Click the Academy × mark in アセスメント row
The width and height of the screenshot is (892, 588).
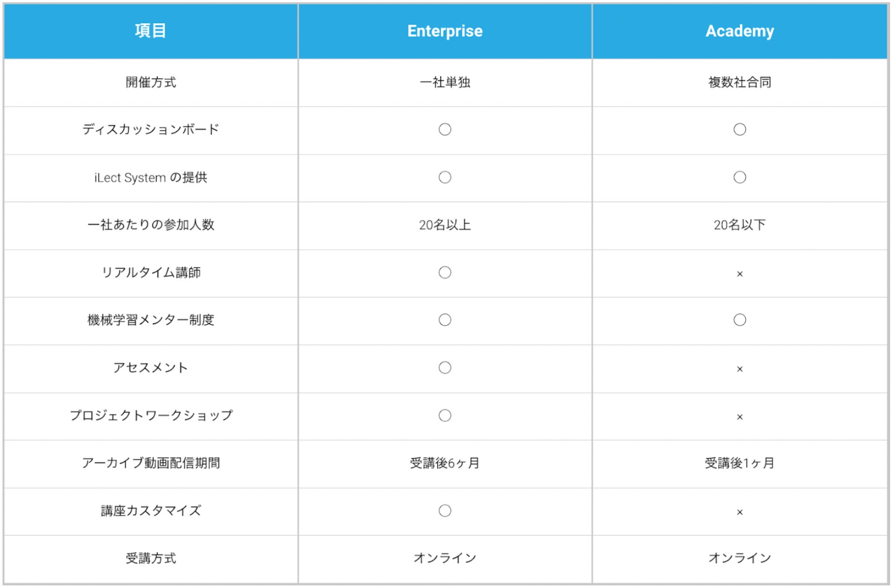click(739, 369)
